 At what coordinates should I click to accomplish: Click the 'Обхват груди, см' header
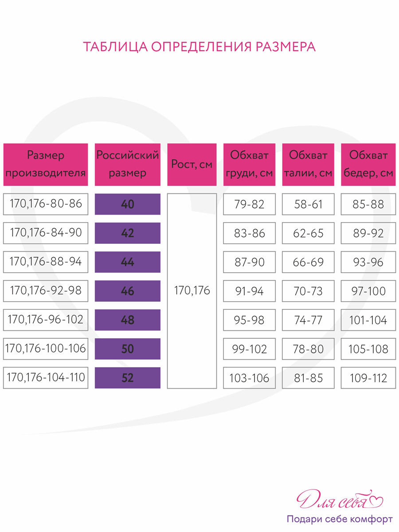point(249,164)
